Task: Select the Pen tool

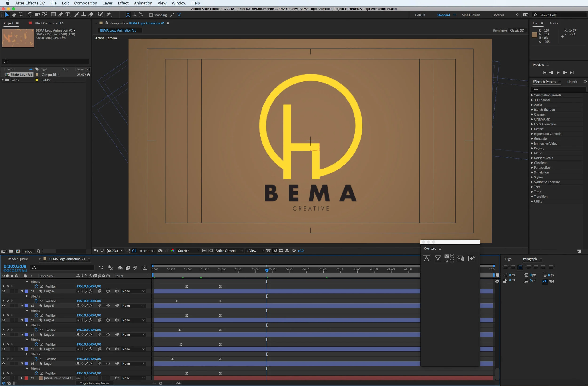Action: (x=60, y=15)
